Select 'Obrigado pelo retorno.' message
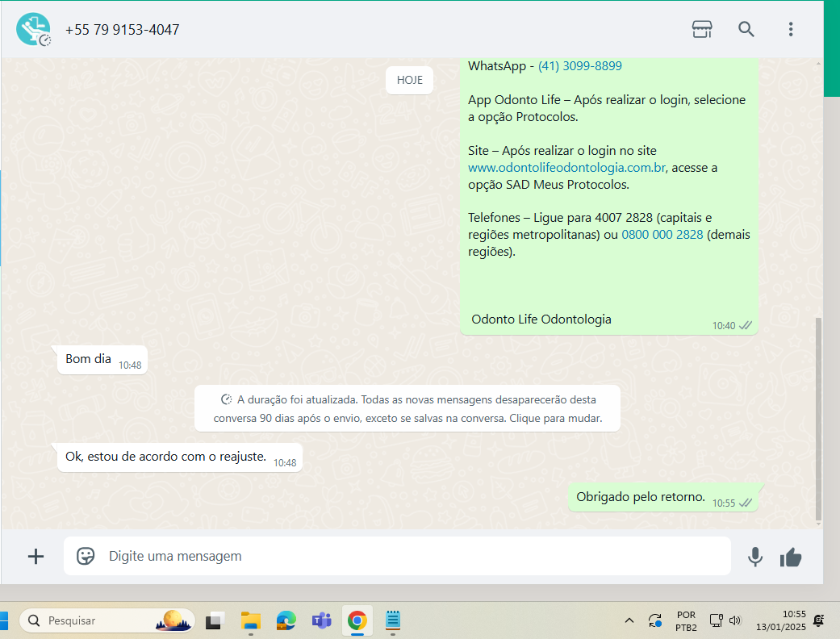This screenshot has height=639, width=840. point(663,498)
